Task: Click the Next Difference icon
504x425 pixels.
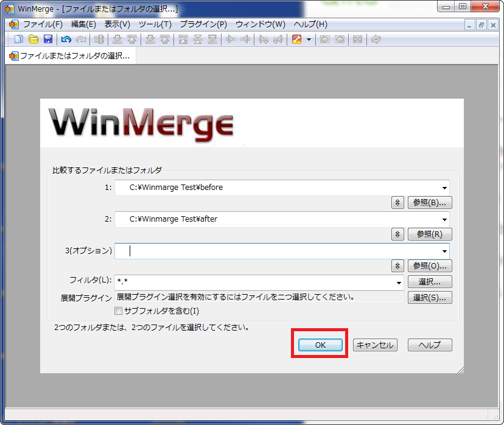Action: point(117,39)
